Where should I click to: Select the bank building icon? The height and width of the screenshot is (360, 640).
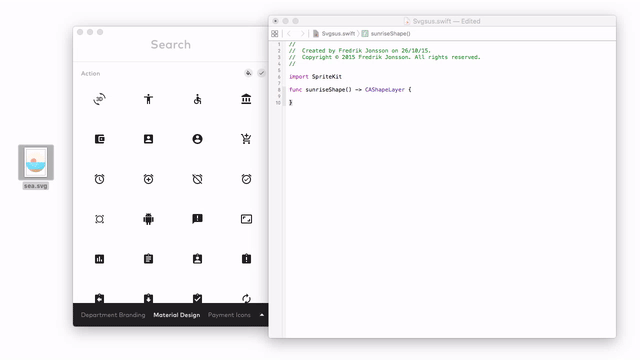[x=246, y=99]
